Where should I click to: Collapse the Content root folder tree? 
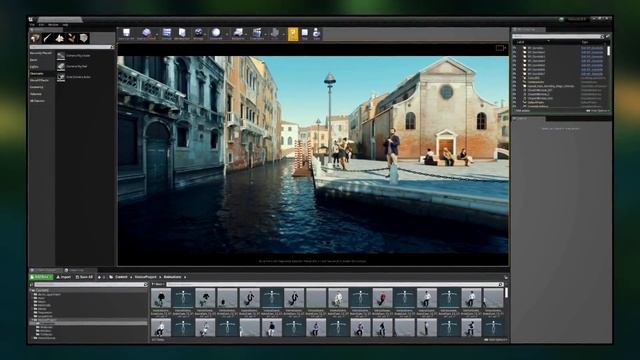(x=31, y=290)
